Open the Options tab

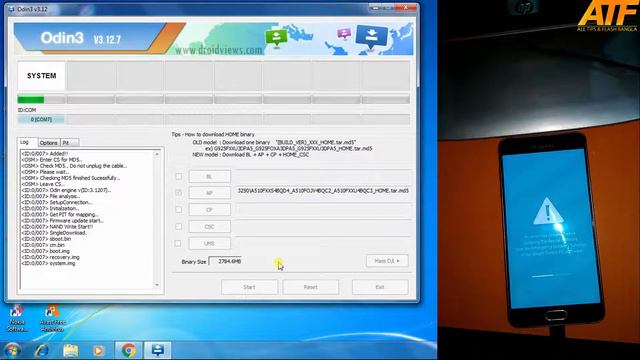(x=49, y=143)
